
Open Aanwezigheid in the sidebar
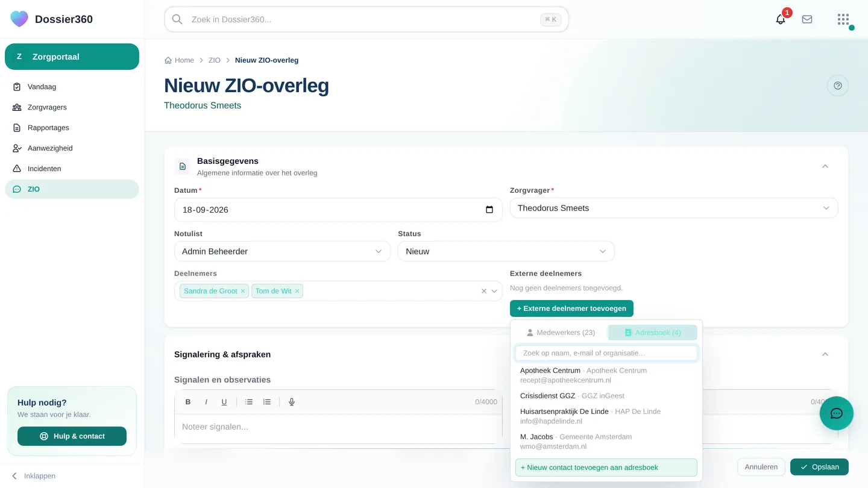(72, 148)
